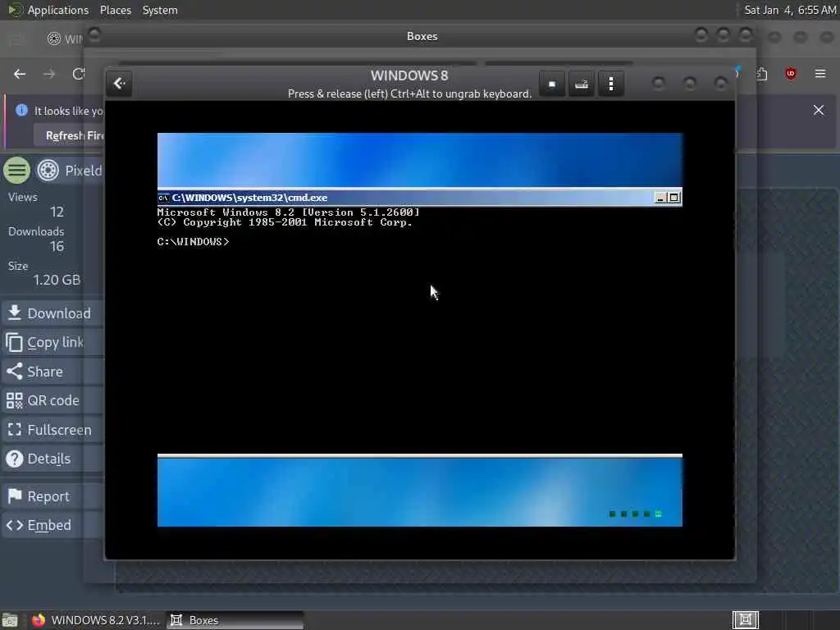Switch to WINDOWS 8.2 Firefox taskbar item
Image resolution: width=840 pixels, height=630 pixels.
tap(95, 620)
